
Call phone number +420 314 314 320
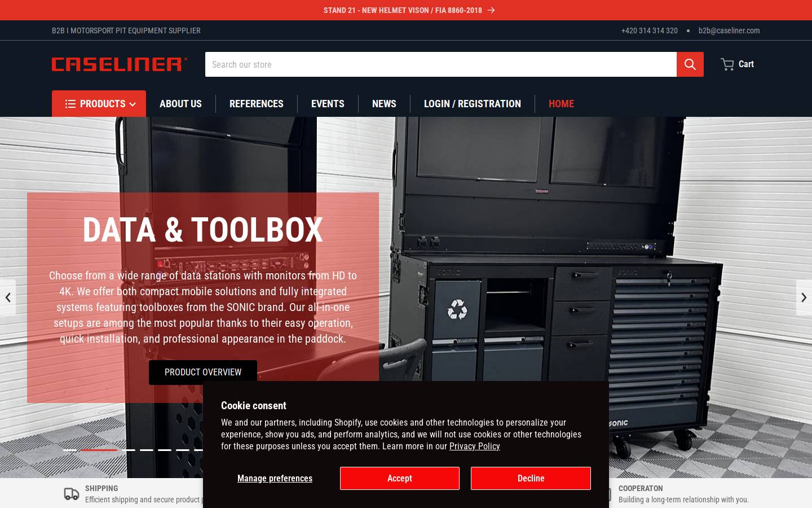coord(649,30)
